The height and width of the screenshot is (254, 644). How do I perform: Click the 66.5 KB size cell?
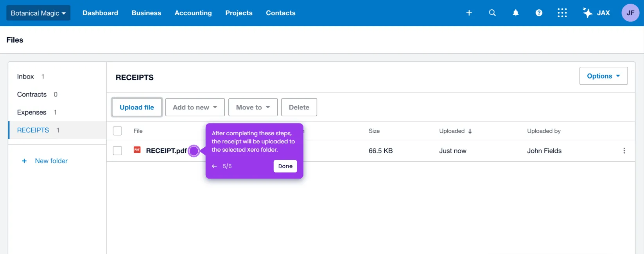click(x=380, y=151)
